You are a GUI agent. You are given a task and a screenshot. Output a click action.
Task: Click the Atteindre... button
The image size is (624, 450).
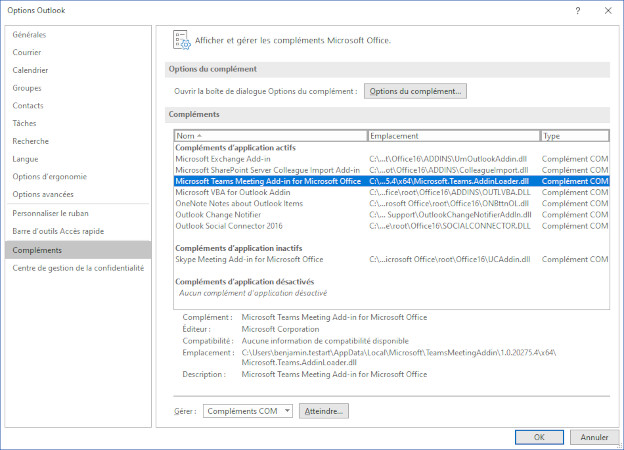click(x=324, y=411)
